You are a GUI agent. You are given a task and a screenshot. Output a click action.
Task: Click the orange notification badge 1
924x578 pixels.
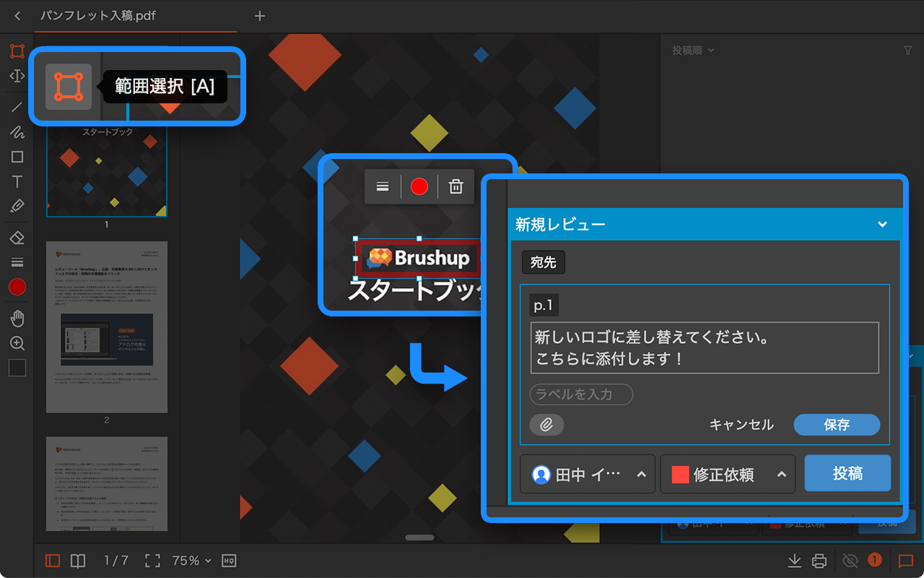(875, 560)
